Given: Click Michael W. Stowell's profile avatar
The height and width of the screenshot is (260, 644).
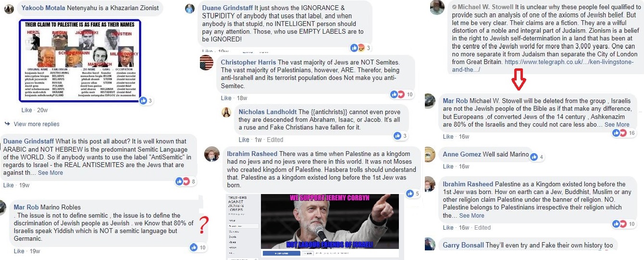Looking at the screenshot, I should [437, 8].
